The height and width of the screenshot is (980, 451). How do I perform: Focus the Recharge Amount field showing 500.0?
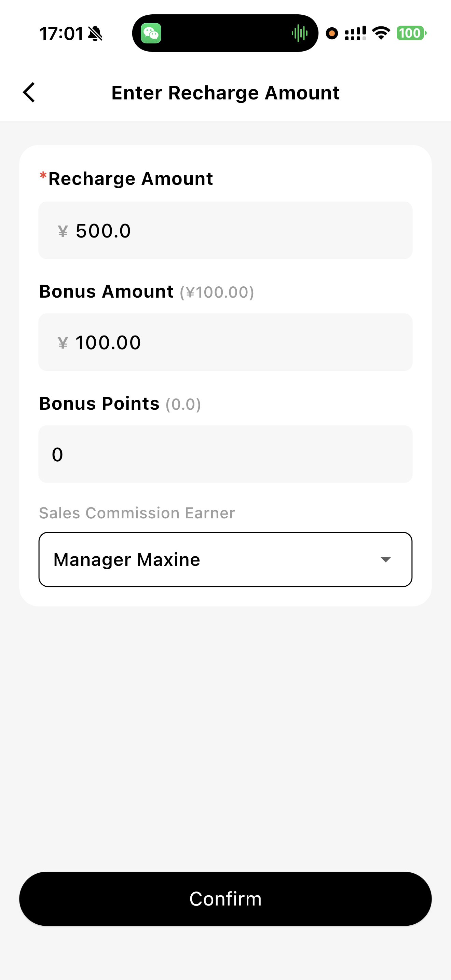pyautogui.click(x=225, y=231)
